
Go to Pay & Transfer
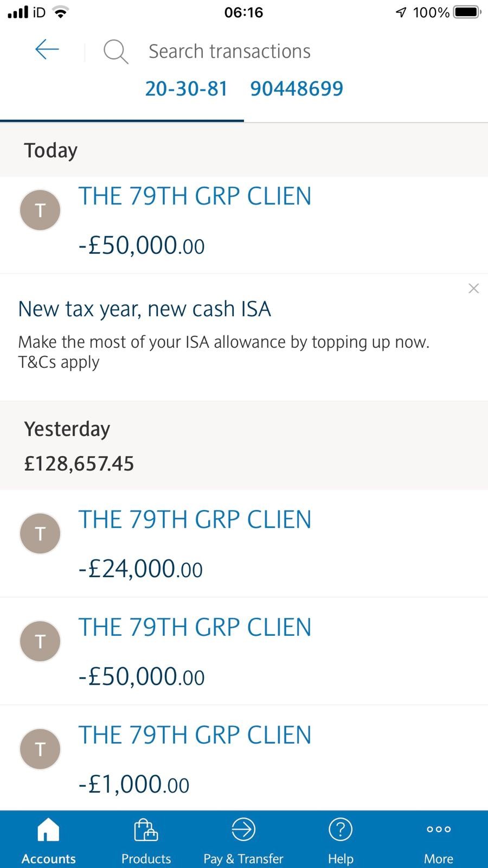pyautogui.click(x=243, y=840)
